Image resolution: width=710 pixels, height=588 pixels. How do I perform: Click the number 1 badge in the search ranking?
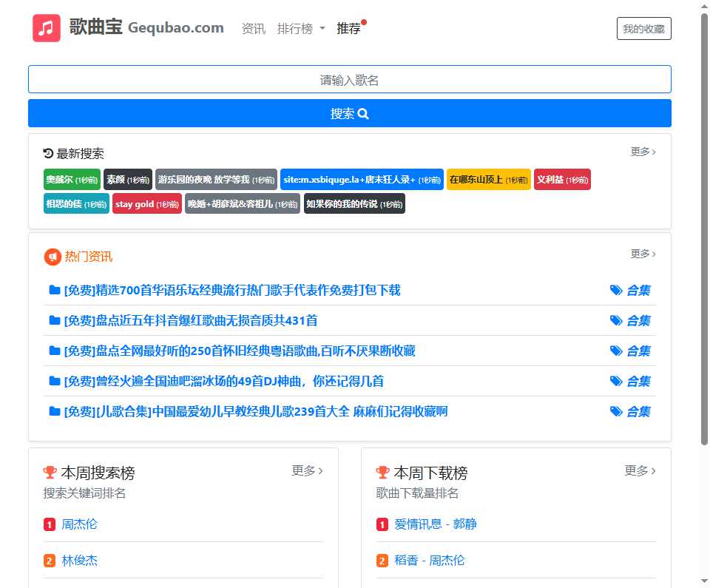48,524
